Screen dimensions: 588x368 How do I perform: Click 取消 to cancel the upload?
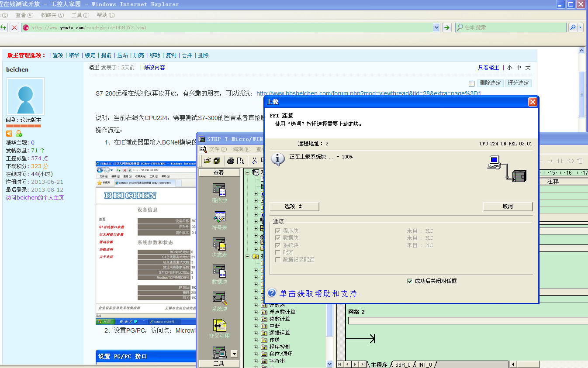508,206
